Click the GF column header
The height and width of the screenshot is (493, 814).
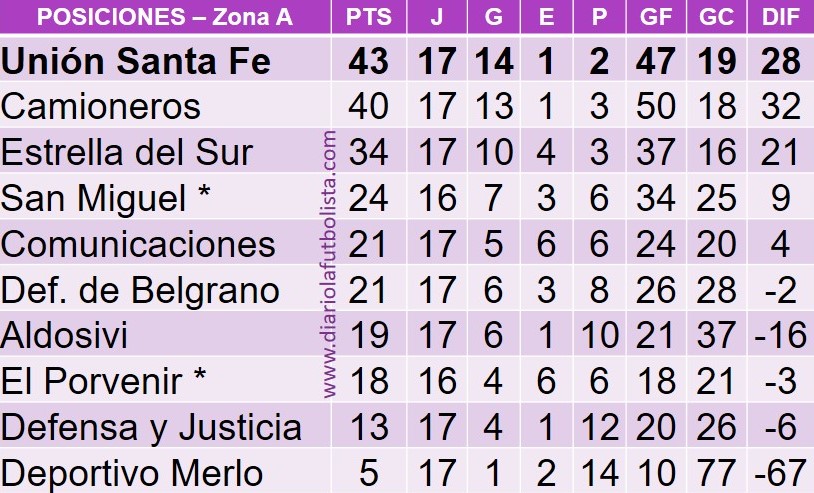coord(656,17)
